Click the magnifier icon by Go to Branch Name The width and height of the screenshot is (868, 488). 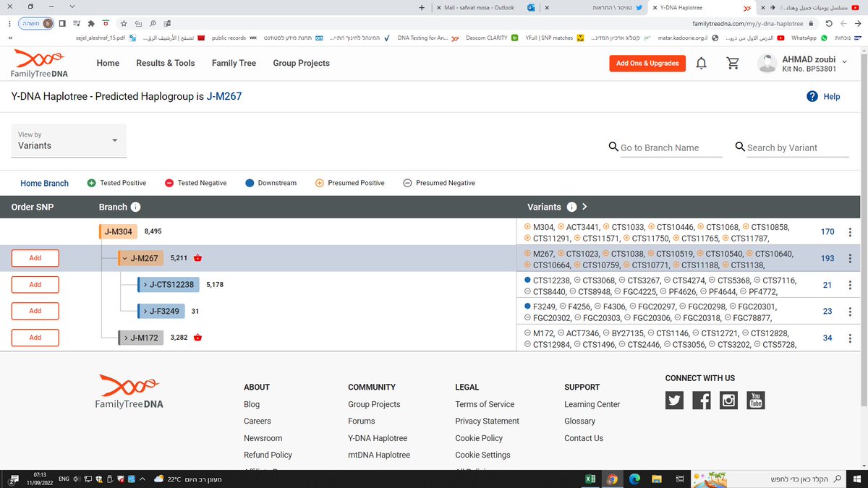click(x=613, y=147)
